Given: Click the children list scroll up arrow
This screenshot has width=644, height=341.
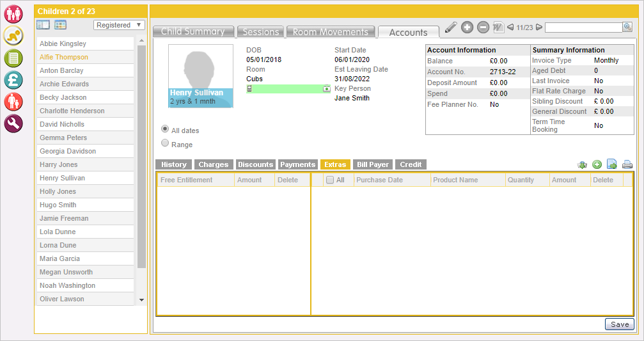Looking at the screenshot, I should (142, 41).
